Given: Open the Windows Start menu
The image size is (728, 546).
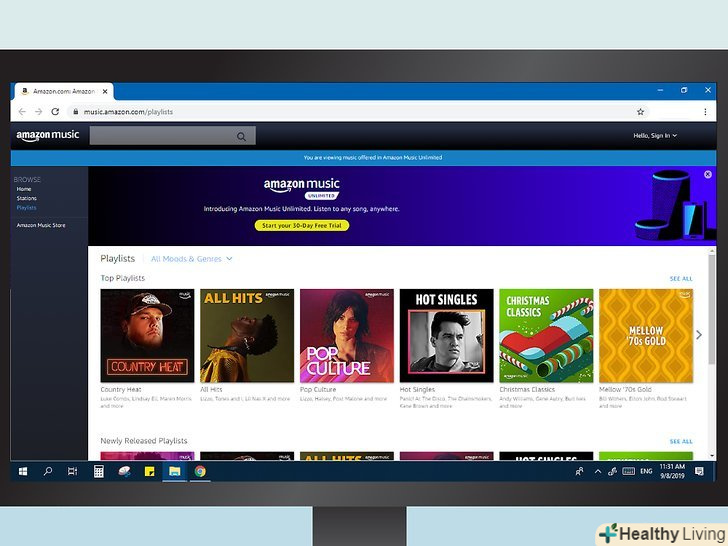Looking at the screenshot, I should pos(23,472).
